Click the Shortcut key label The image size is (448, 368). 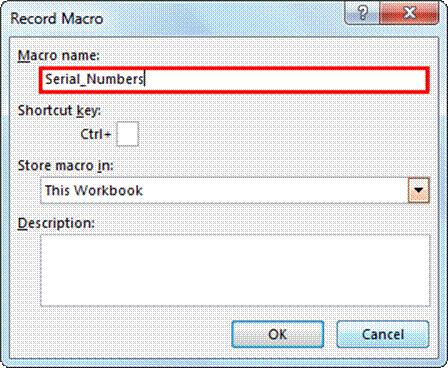59,111
